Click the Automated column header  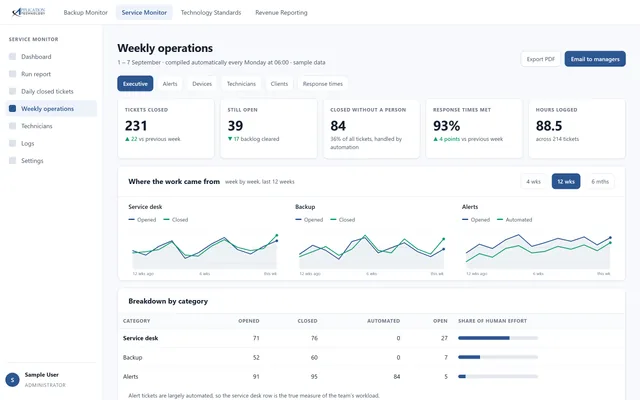(383, 321)
